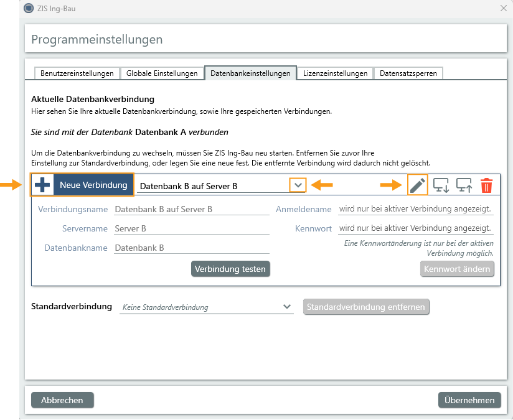Image resolution: width=513 pixels, height=420 pixels.
Task: Open the Standardverbindung dropdown
Action: point(207,307)
